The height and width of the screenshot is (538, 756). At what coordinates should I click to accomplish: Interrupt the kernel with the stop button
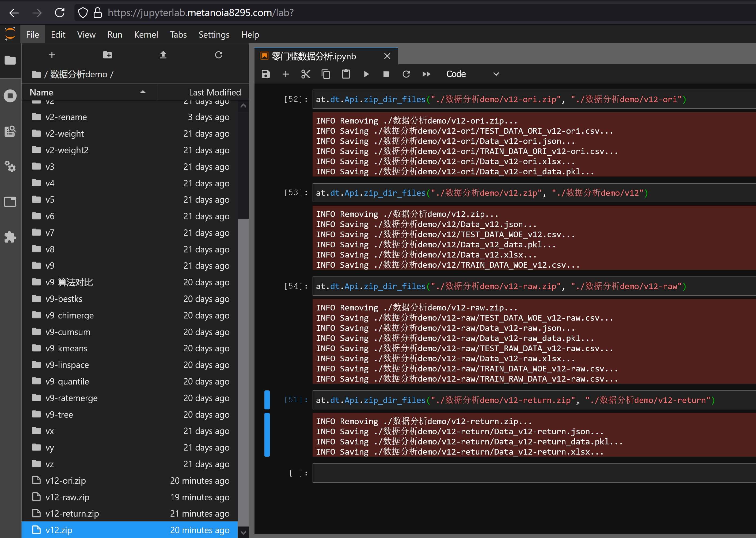pyautogui.click(x=386, y=74)
